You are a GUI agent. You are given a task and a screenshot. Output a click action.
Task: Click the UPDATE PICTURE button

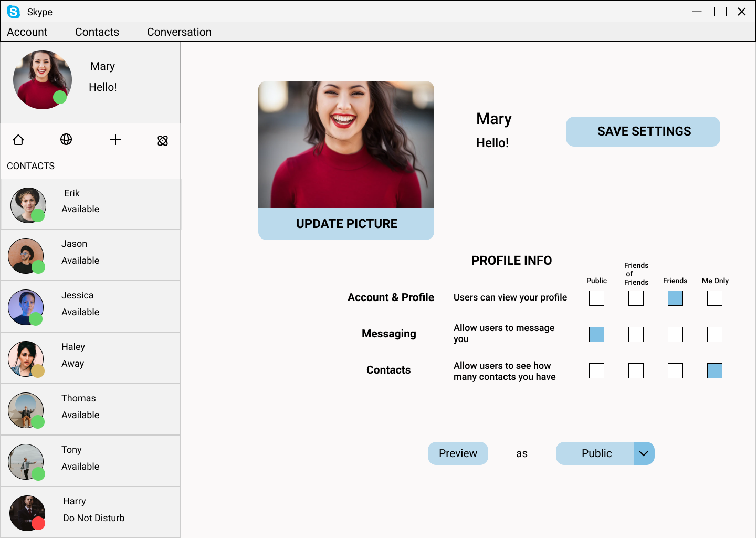(346, 224)
